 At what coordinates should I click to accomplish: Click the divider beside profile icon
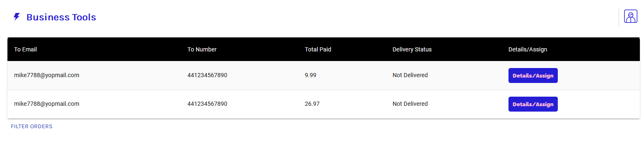[x=619, y=17]
